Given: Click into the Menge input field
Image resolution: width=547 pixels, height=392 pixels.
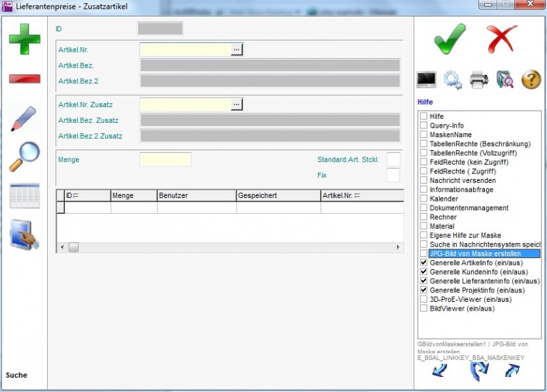Looking at the screenshot, I should pyautogui.click(x=165, y=160).
